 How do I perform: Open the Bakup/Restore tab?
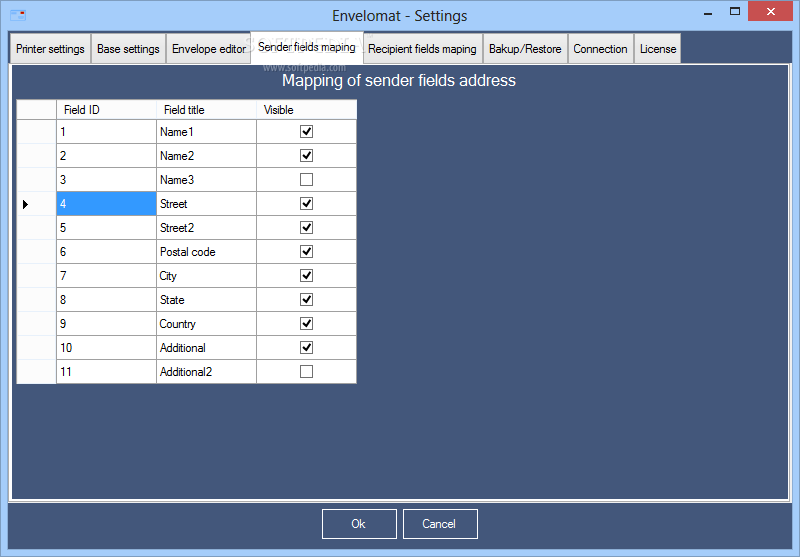pyautogui.click(x=525, y=49)
